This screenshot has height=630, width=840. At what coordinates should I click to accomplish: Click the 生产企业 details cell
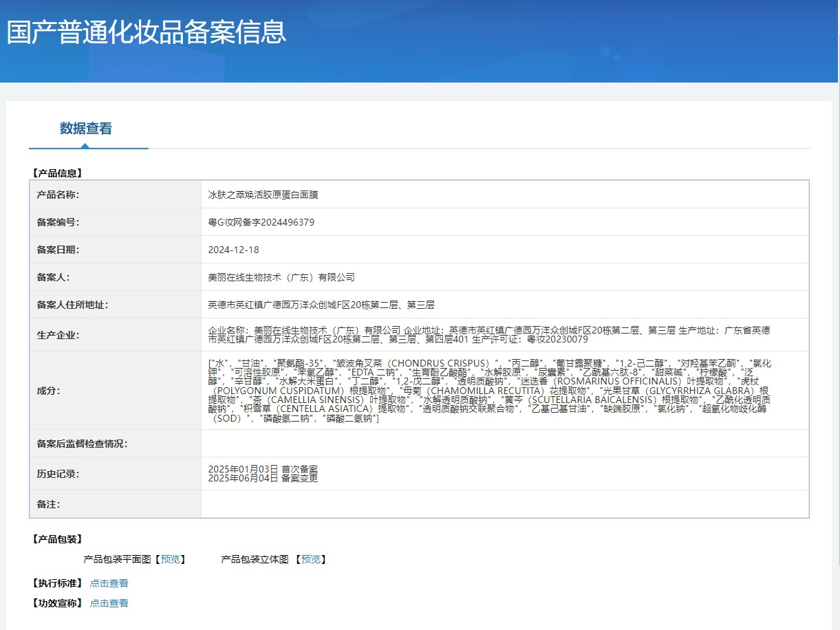[x=505, y=335]
